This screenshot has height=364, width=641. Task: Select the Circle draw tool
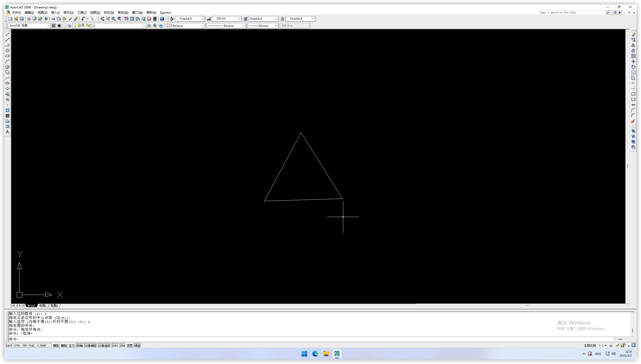[x=7, y=67]
